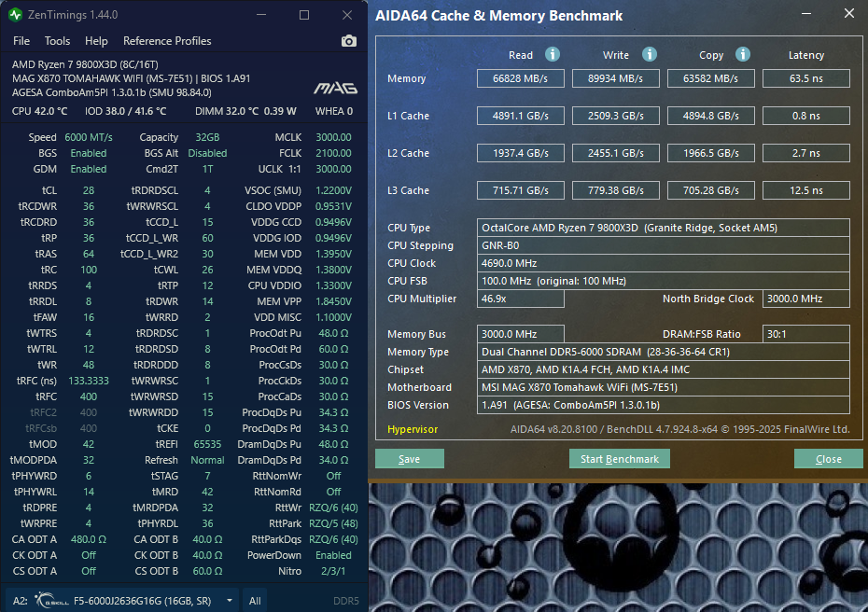The image size is (868, 612).
Task: Click the RttPark value RZQ/5 (48)
Action: (x=333, y=523)
